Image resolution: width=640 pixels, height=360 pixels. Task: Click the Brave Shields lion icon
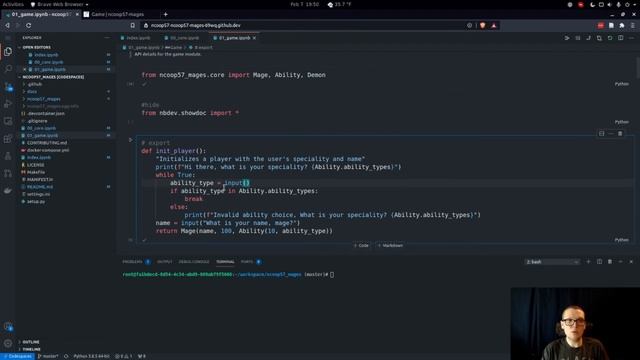pyautogui.click(x=483, y=25)
